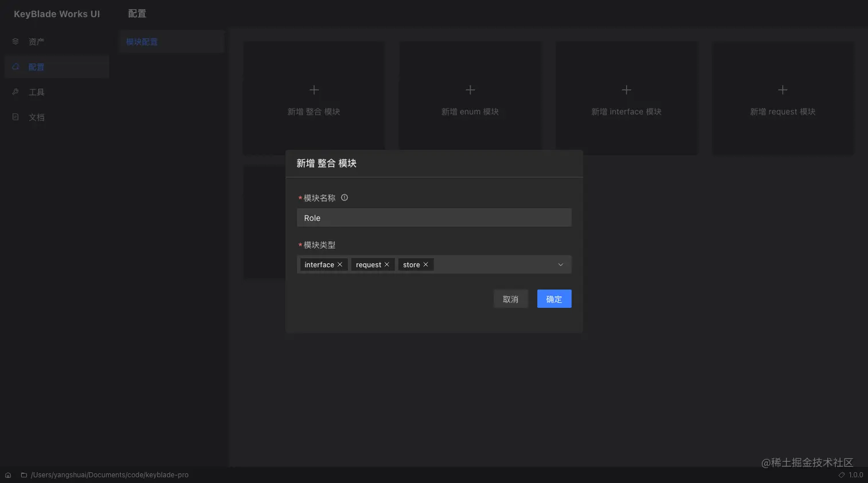Click the plus icon on 新增 整合 模块 card
The image size is (868, 483).
click(313, 90)
